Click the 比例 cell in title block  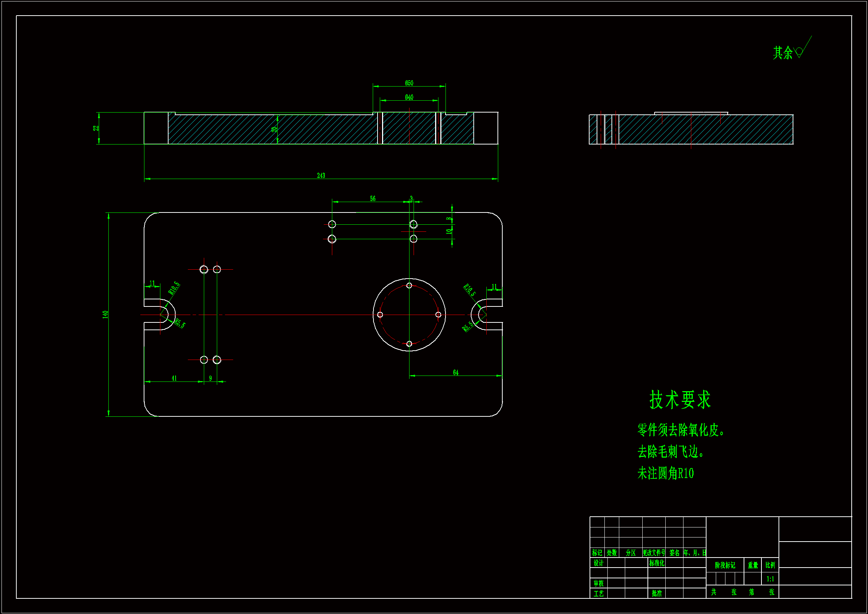(x=770, y=565)
